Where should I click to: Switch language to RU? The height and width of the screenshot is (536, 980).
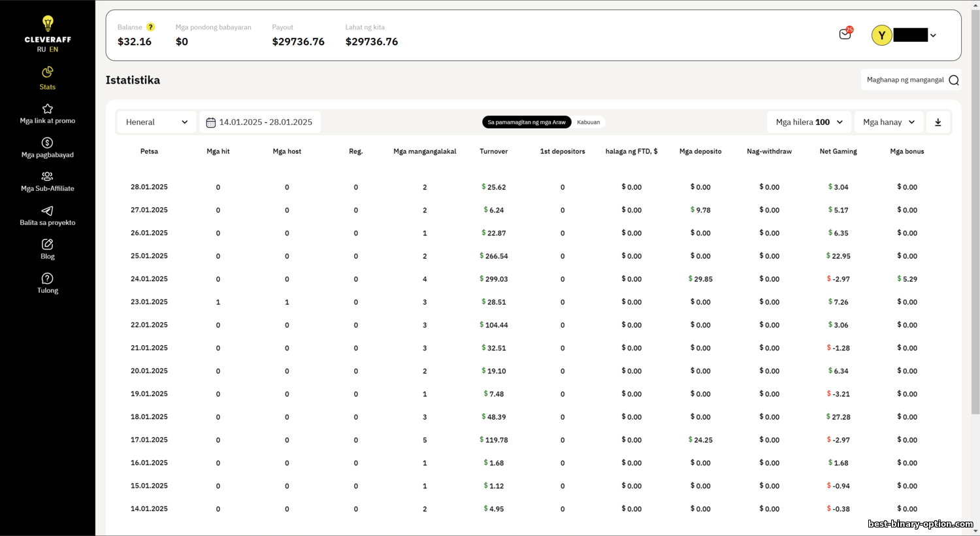click(x=41, y=49)
